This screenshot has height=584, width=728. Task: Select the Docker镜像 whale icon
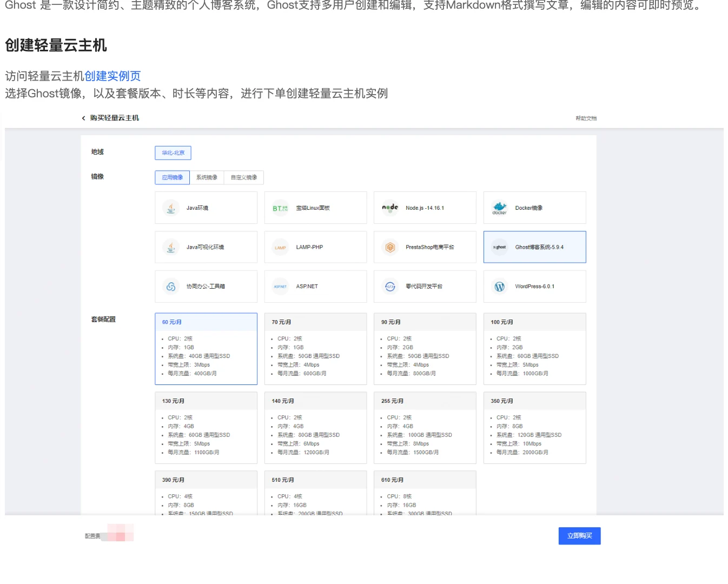(x=499, y=208)
